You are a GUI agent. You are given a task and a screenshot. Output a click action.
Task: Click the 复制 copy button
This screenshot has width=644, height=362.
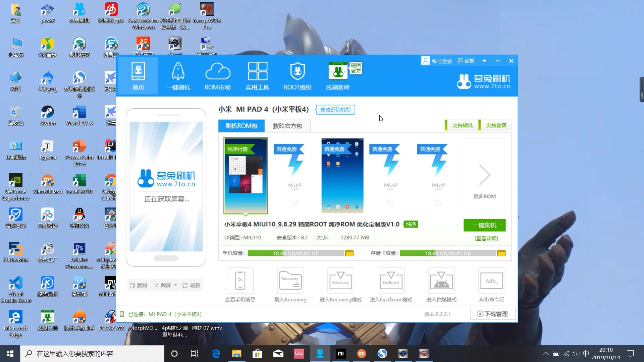click(139, 285)
